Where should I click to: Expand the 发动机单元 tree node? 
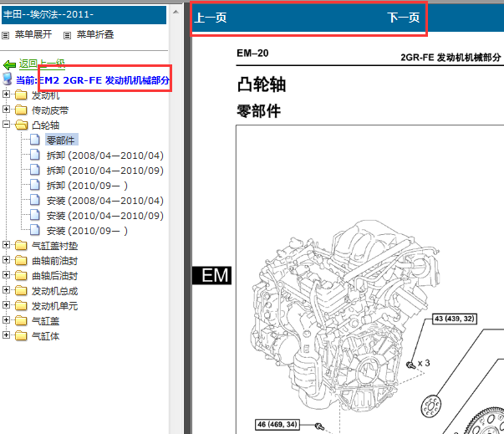coord(6,305)
